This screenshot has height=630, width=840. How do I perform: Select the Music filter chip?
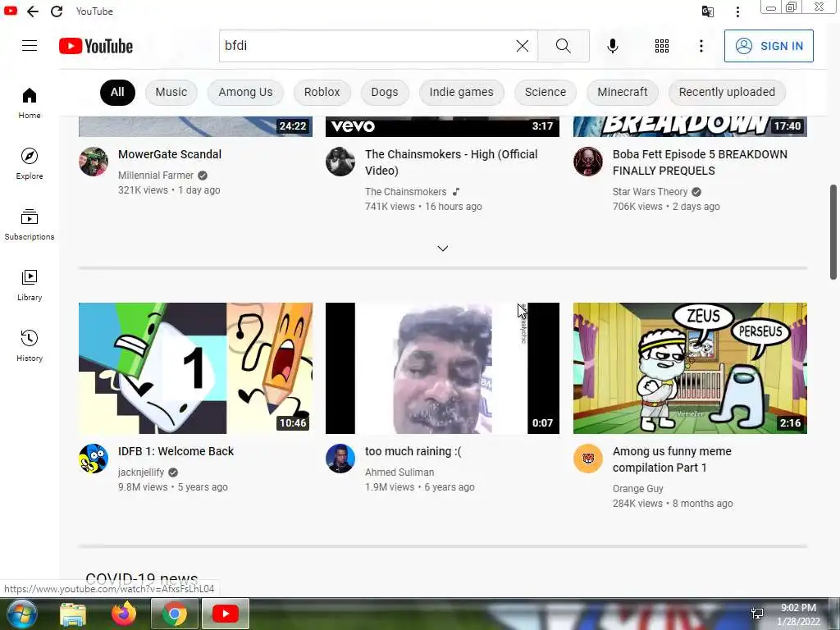(x=171, y=92)
